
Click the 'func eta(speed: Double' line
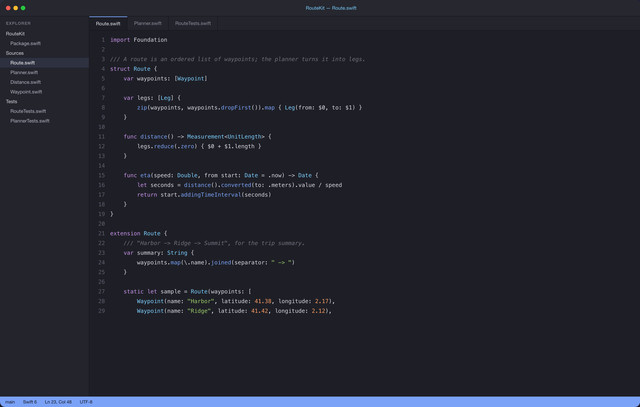tap(221, 175)
